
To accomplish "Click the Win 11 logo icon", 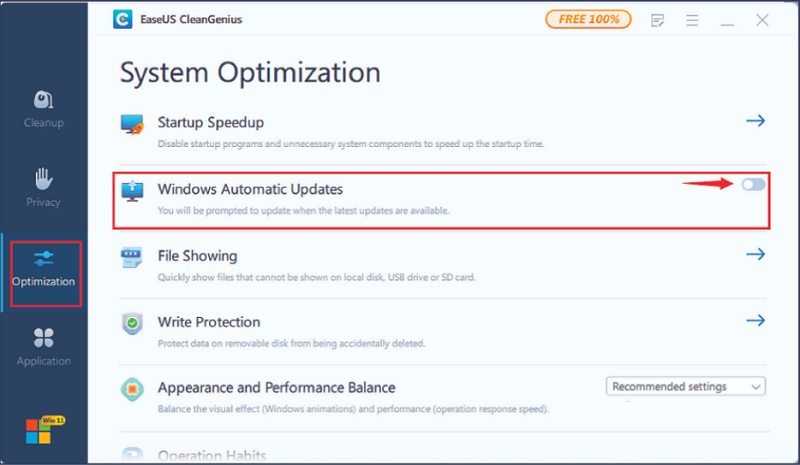I will 40,428.
